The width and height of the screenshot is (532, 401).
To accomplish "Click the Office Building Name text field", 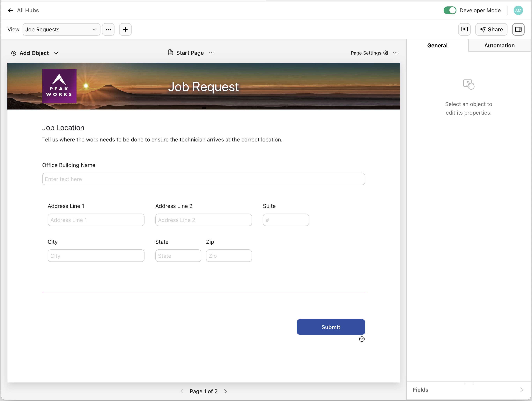I will coord(203,179).
